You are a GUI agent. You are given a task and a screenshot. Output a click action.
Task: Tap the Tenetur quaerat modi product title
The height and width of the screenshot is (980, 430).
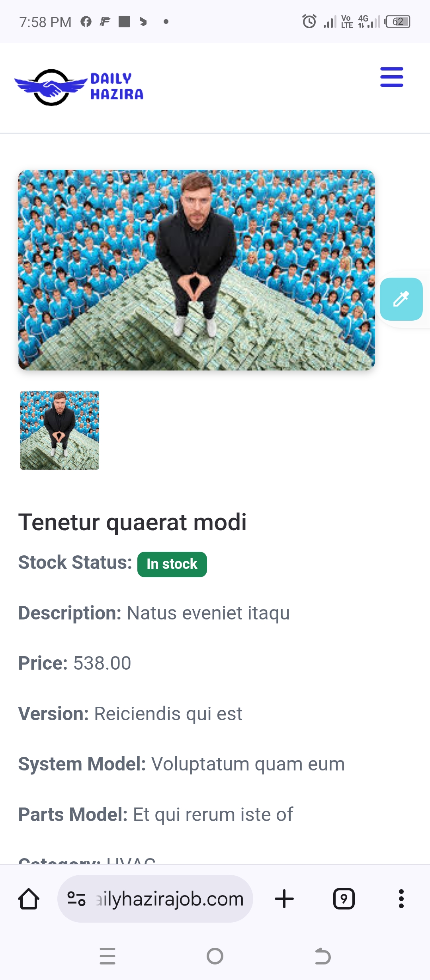(x=132, y=522)
